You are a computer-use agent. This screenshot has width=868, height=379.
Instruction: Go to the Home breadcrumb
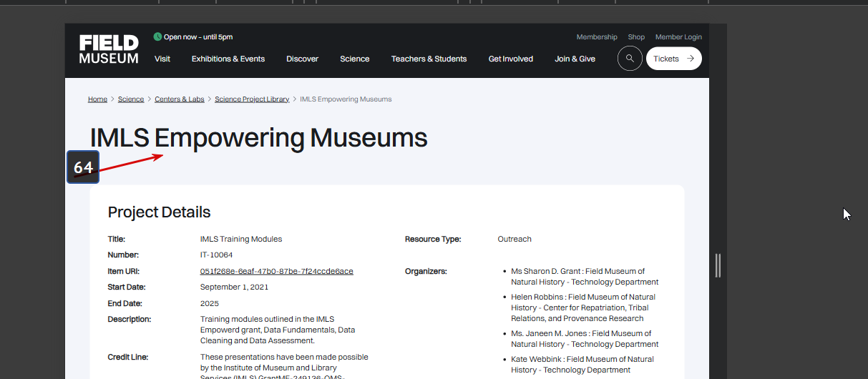tap(97, 99)
